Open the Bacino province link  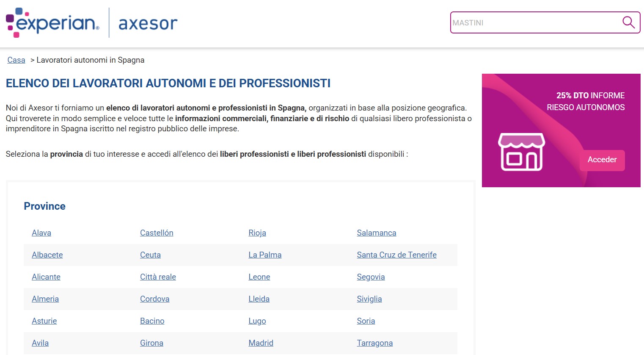pos(152,321)
